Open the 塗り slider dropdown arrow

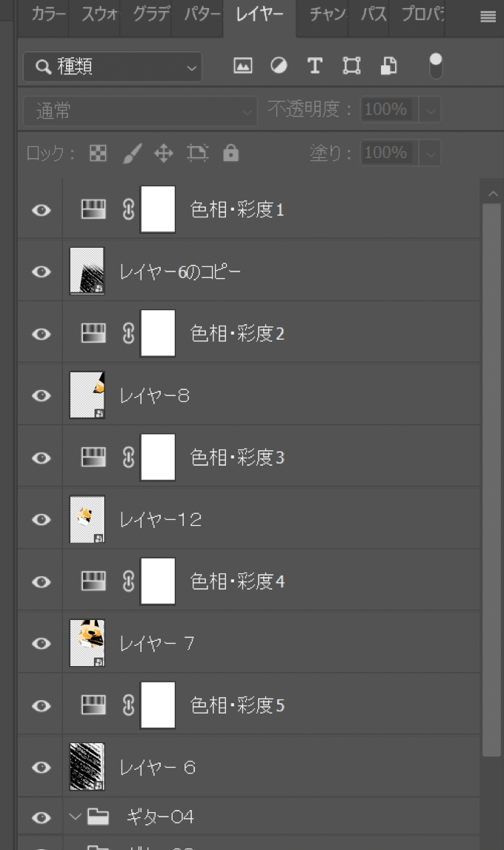430,154
